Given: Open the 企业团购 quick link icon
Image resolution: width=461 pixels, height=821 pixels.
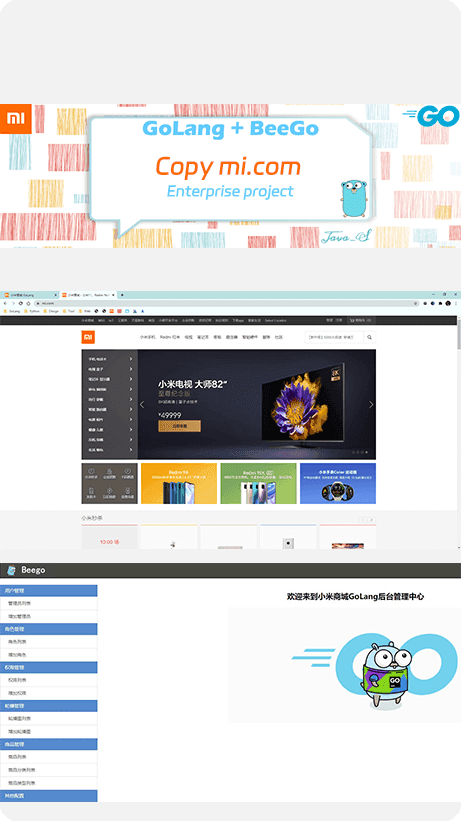Looking at the screenshot, I should (109, 473).
